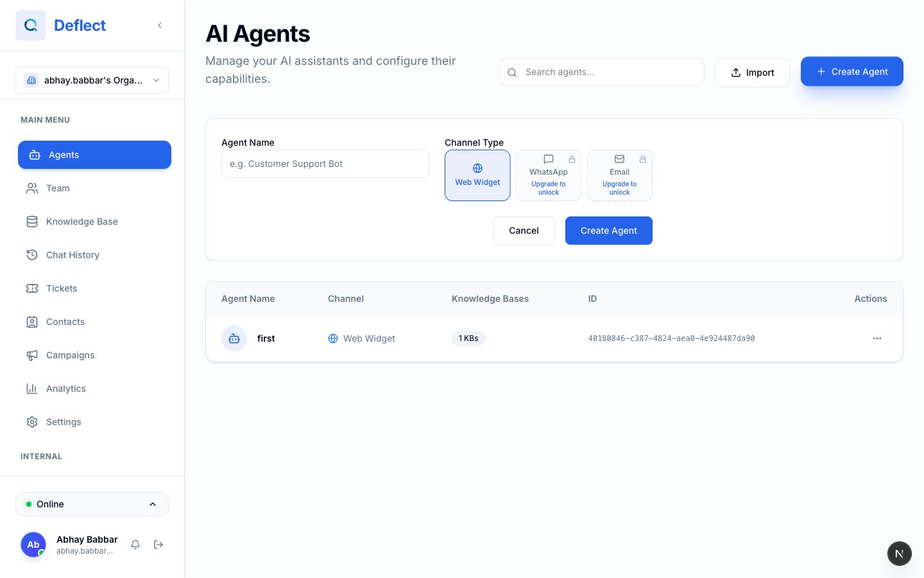
Task: Click the WhatsApp lock icon
Action: [x=572, y=159]
